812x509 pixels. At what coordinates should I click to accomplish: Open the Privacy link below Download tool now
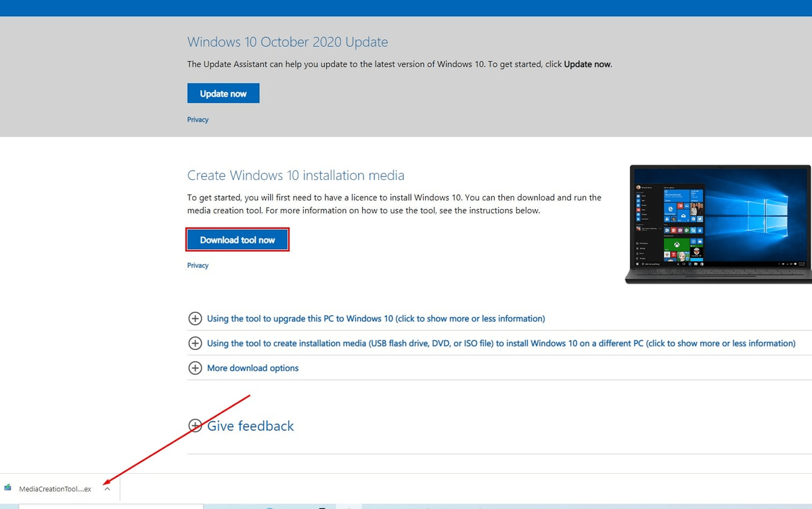click(x=198, y=265)
